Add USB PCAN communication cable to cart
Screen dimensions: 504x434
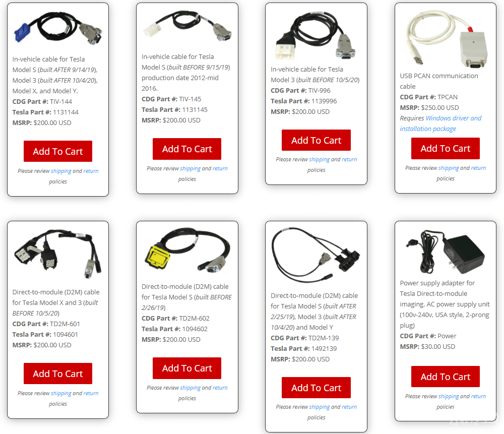446,148
